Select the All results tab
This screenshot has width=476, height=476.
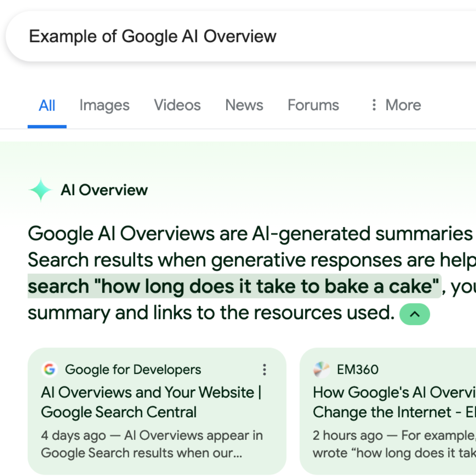click(47, 105)
